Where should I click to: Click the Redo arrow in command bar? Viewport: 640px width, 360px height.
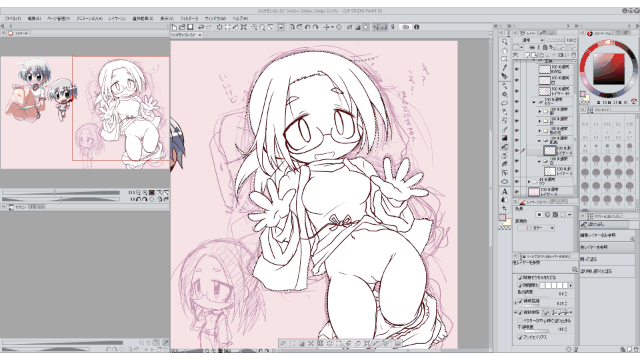[x=209, y=27]
